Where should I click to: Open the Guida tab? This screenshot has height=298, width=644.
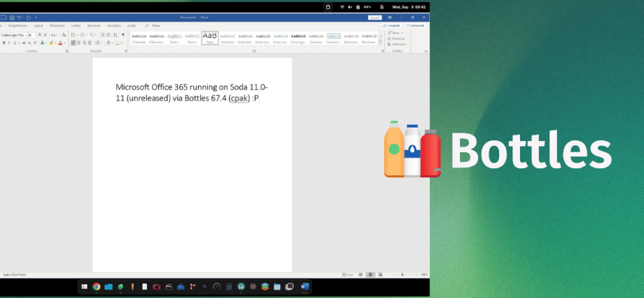132,25
